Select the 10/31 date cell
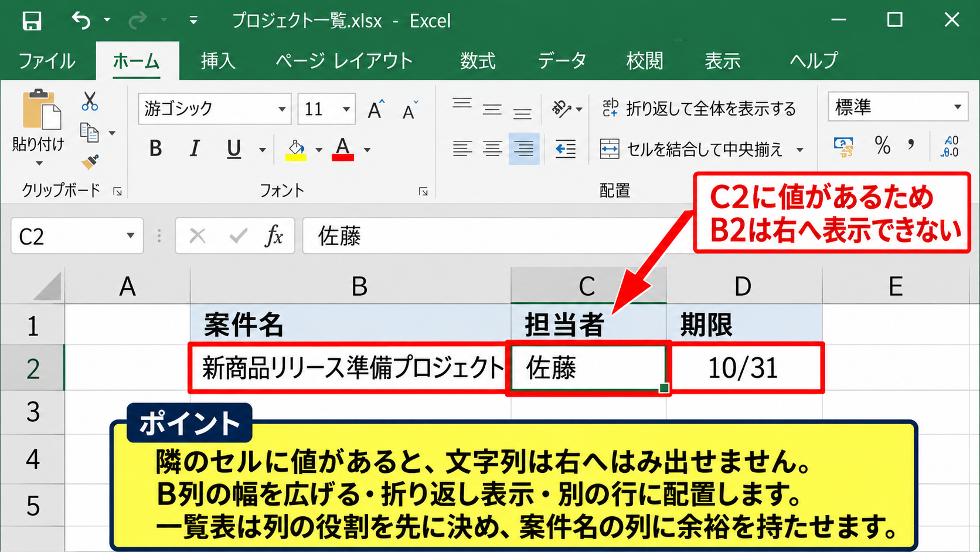This screenshot has height=552, width=980. 744,368
